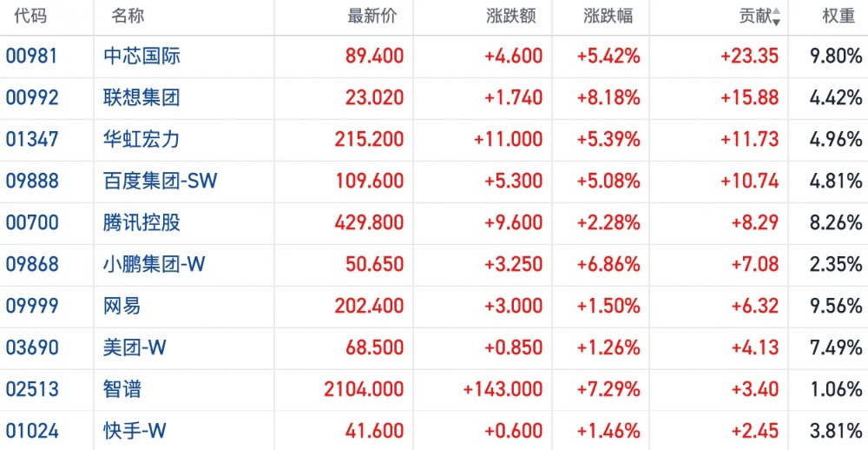Open the 网易 stock entry
This screenshot has width=868, height=450.
tap(122, 306)
